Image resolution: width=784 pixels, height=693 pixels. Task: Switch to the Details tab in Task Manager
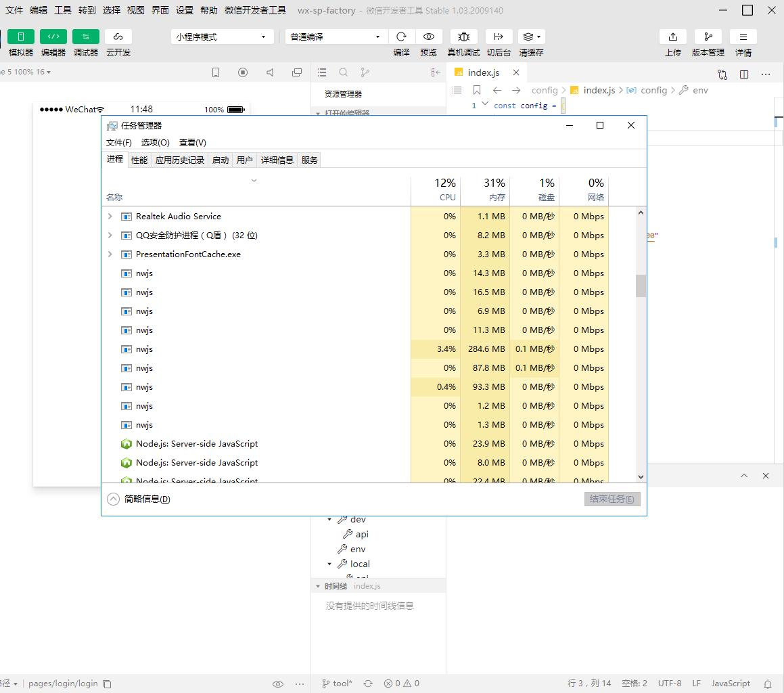[277, 160]
